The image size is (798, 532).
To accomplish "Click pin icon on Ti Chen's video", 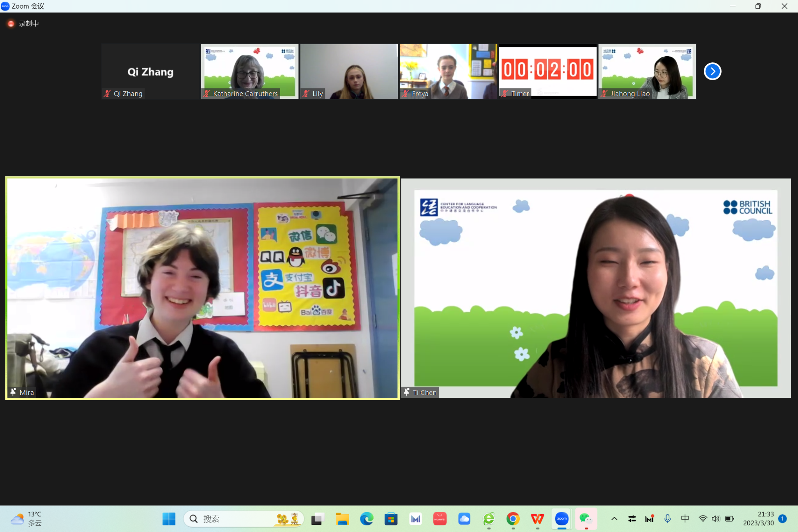I will tap(406, 392).
